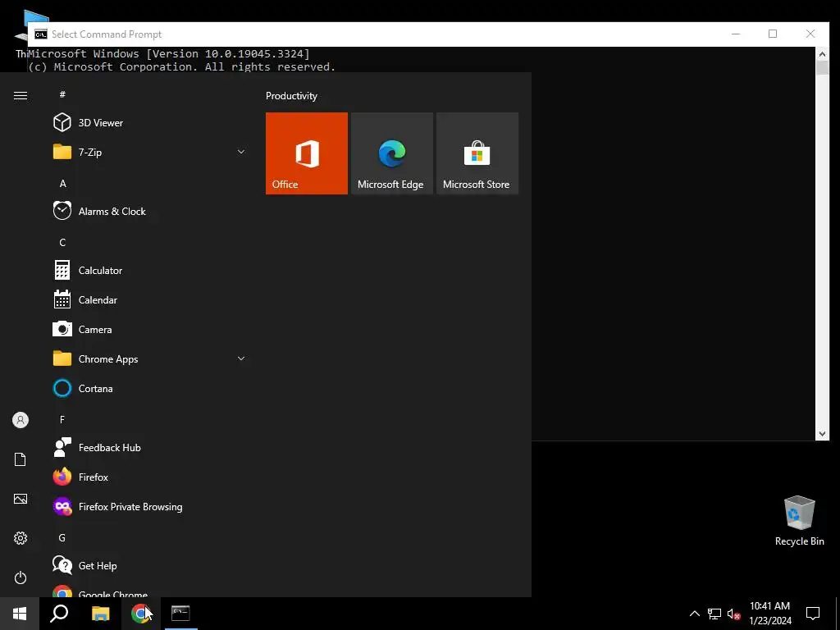
Task: Jump to the '#' letter index header
Action: pos(62,94)
